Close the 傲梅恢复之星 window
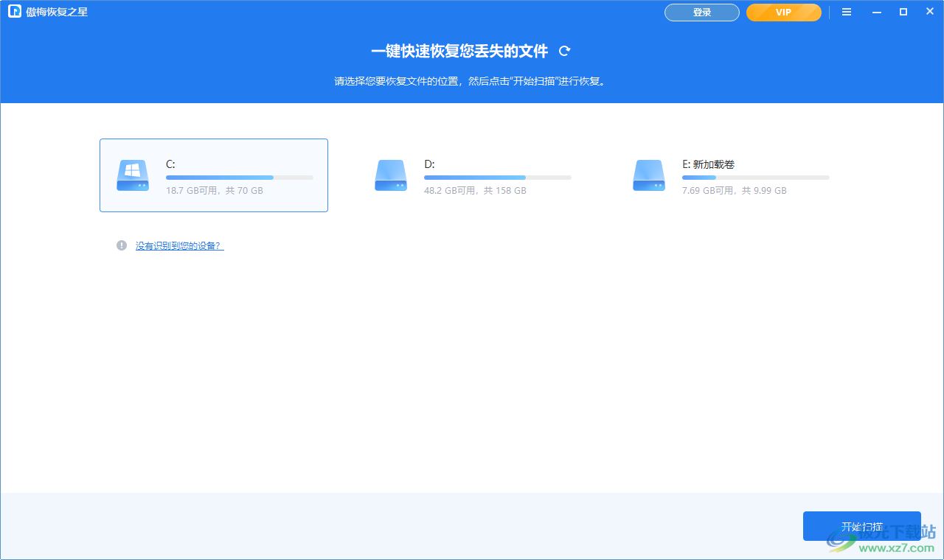Image resolution: width=944 pixels, height=560 pixels. pos(929,12)
